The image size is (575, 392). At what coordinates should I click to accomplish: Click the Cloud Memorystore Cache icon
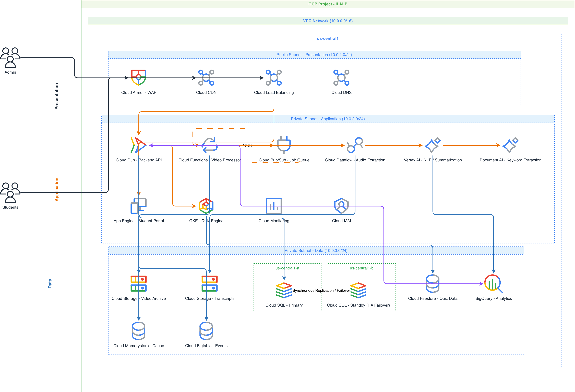click(x=139, y=331)
